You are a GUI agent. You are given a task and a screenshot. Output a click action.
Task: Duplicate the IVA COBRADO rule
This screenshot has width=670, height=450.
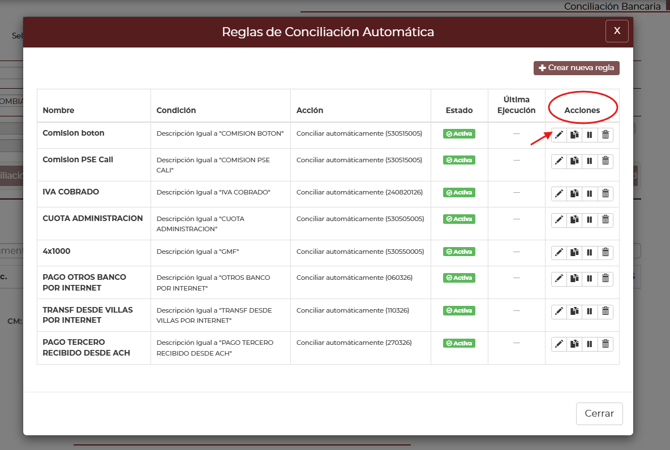point(574,194)
